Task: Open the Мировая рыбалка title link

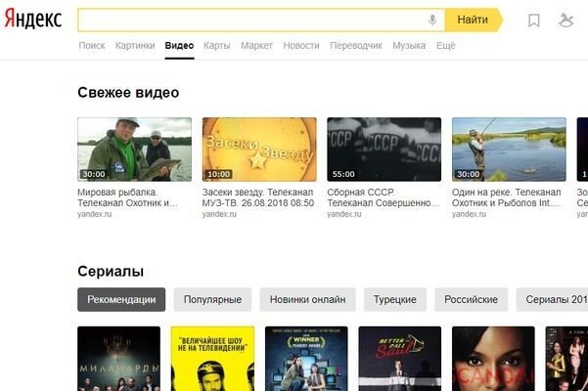Action: [127, 197]
